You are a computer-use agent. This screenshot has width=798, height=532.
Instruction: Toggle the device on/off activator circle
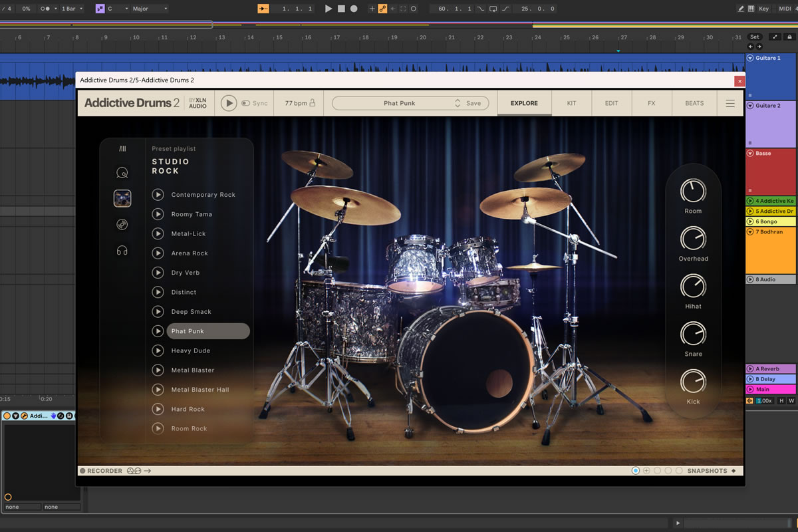[x=7, y=416]
